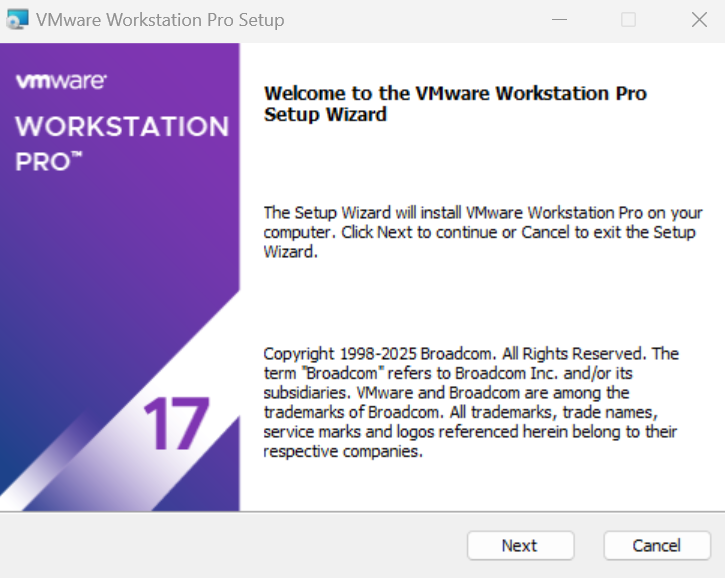
Task: Select the window title 'VMware Workstation Pro Setup'
Action: click(160, 20)
